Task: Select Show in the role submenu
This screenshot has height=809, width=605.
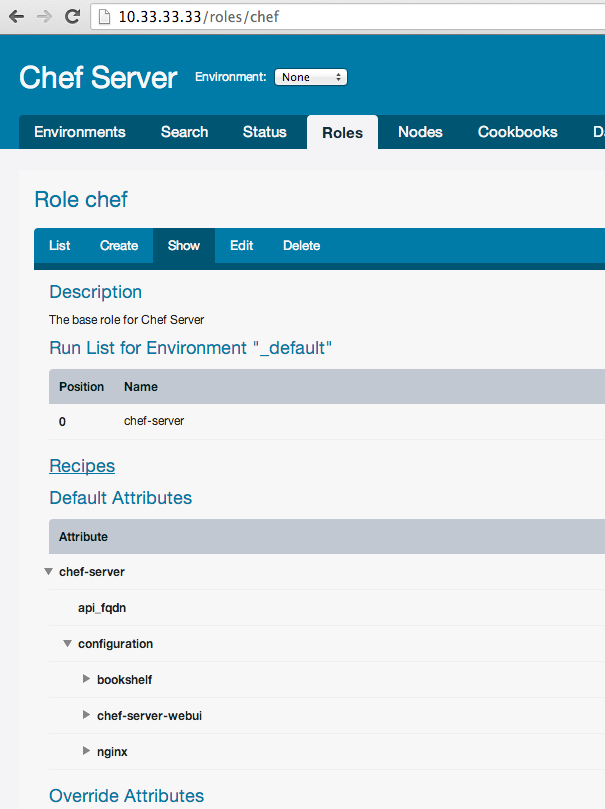Action: pos(184,246)
